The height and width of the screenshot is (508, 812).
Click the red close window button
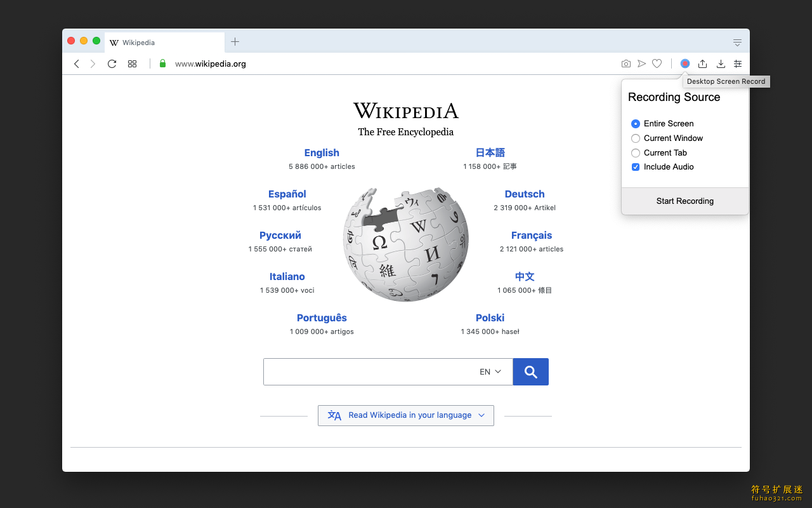coord(71,41)
